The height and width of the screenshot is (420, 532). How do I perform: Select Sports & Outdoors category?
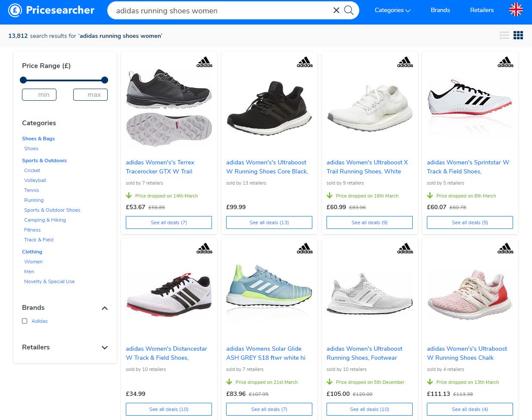[44, 161]
